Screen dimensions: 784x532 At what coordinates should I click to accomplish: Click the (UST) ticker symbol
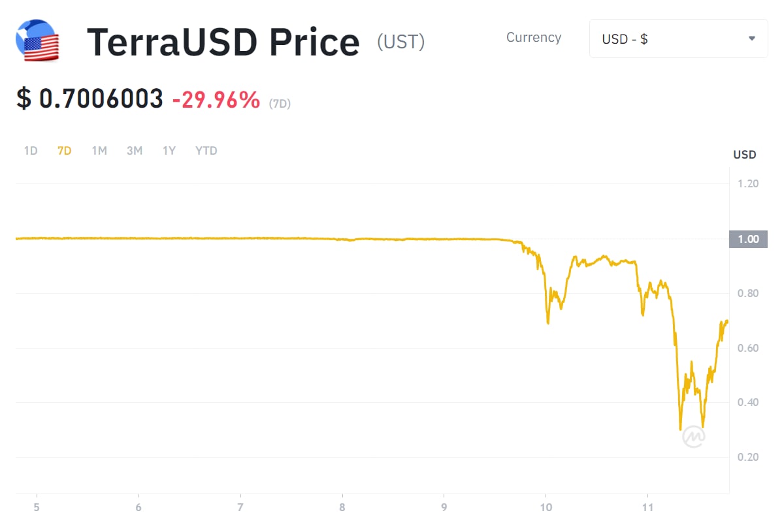(401, 42)
